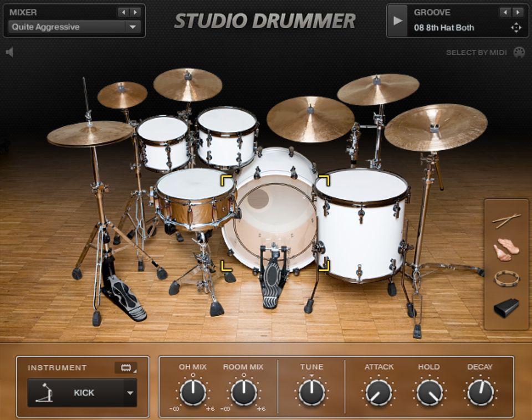Click the kick pedal instrument icon
The width and height of the screenshot is (532, 420).
coord(44,393)
